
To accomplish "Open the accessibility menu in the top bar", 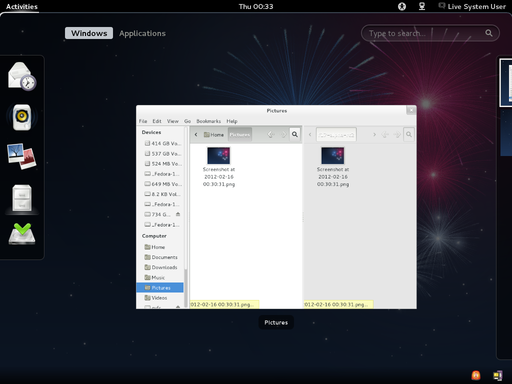I will 402,6.
